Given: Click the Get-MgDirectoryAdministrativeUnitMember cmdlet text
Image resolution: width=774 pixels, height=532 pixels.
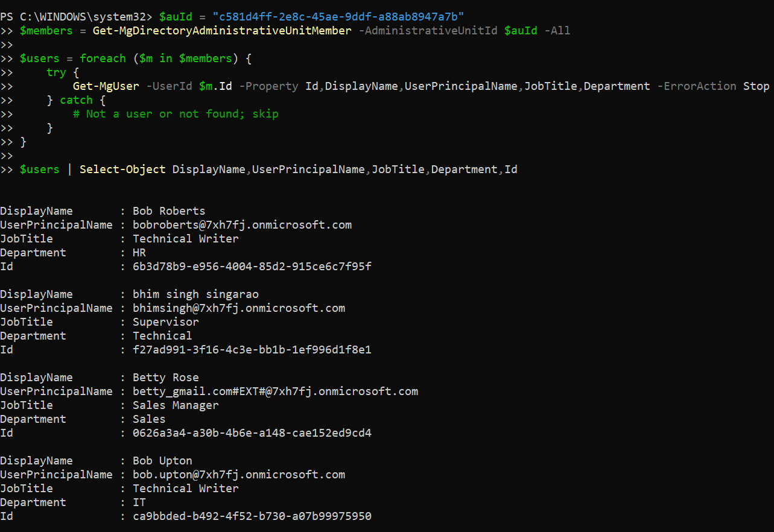Looking at the screenshot, I should (x=222, y=30).
